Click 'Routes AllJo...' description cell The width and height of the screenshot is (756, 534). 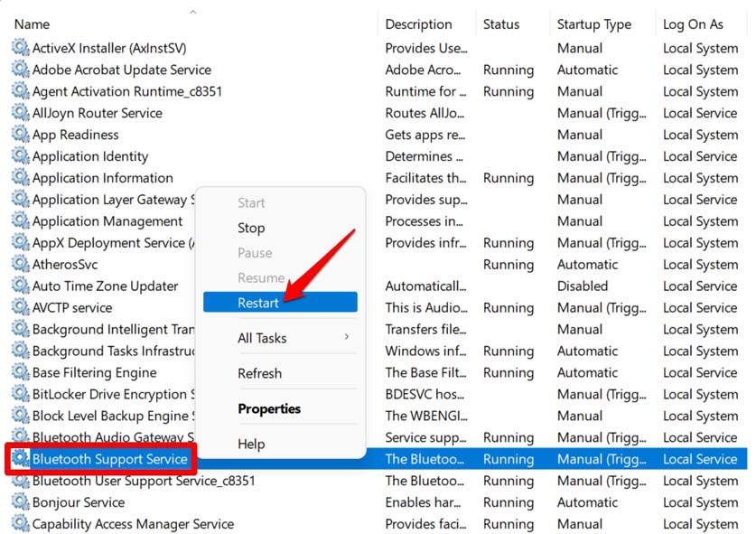click(425, 113)
